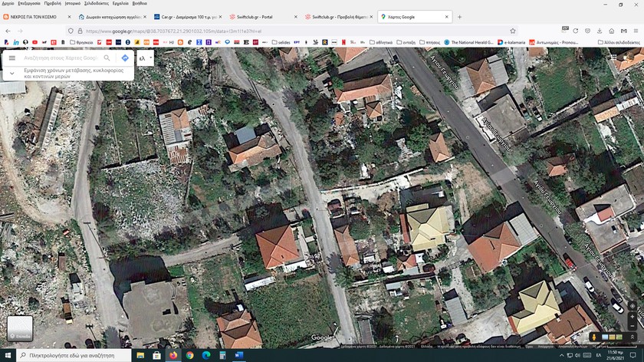644x362 pixels.
Task: Open the language dropdown next to search box
Action: [x=145, y=58]
